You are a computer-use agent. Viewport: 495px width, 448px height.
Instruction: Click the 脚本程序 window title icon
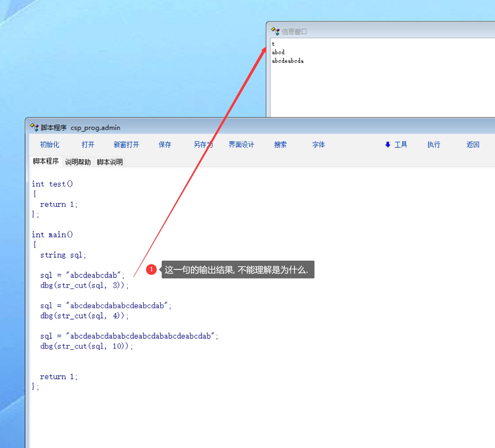click(x=34, y=127)
